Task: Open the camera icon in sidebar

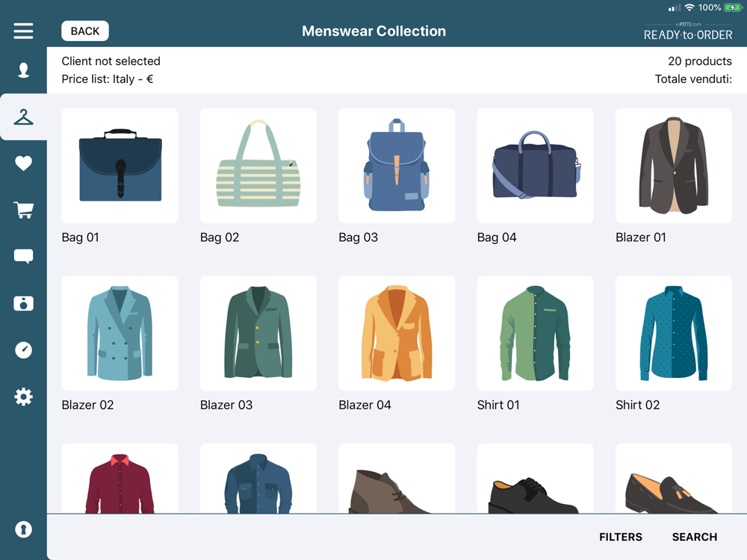Action: pos(23,303)
